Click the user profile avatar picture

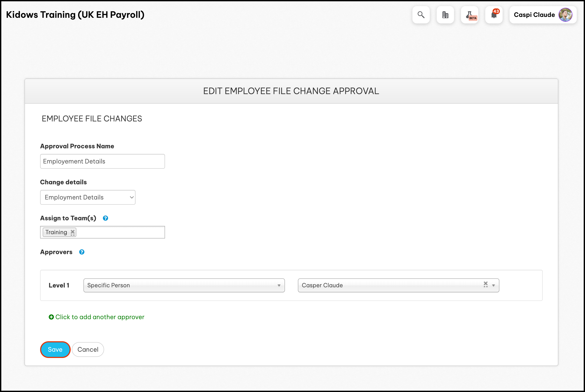(565, 15)
